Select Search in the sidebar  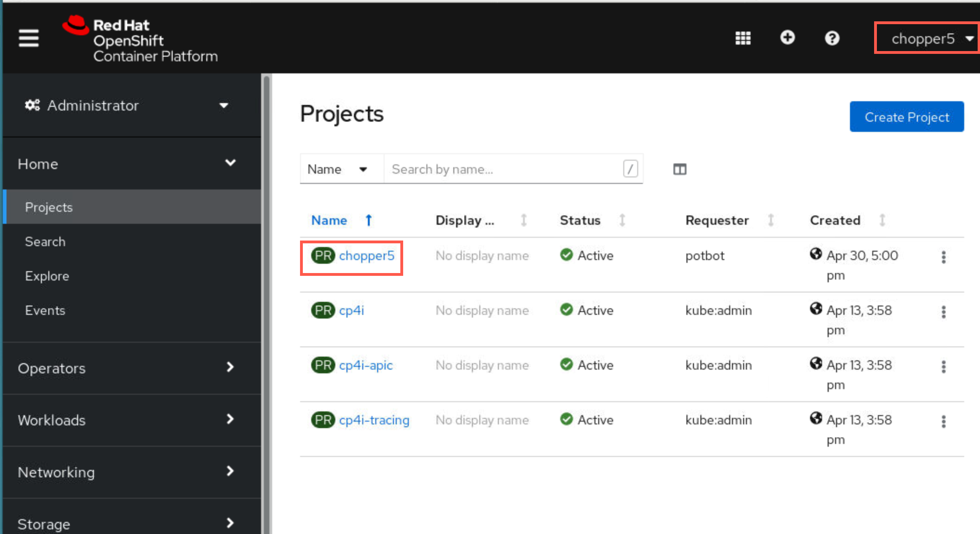tap(131, 241)
